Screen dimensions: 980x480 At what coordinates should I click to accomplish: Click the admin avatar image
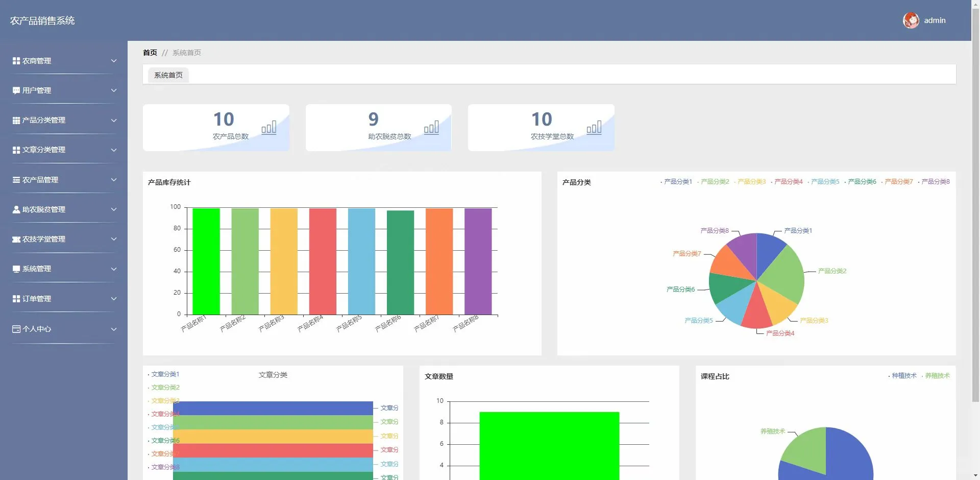pyautogui.click(x=911, y=20)
